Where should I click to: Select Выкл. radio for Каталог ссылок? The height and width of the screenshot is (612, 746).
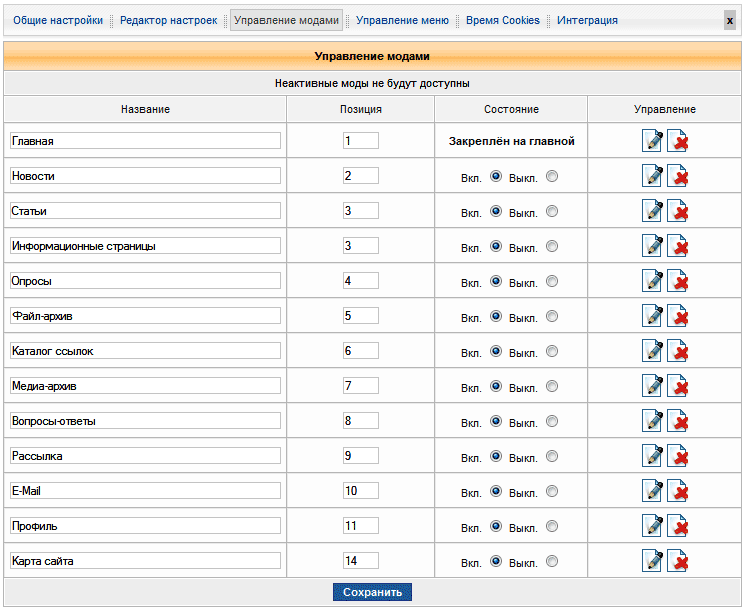[552, 351]
